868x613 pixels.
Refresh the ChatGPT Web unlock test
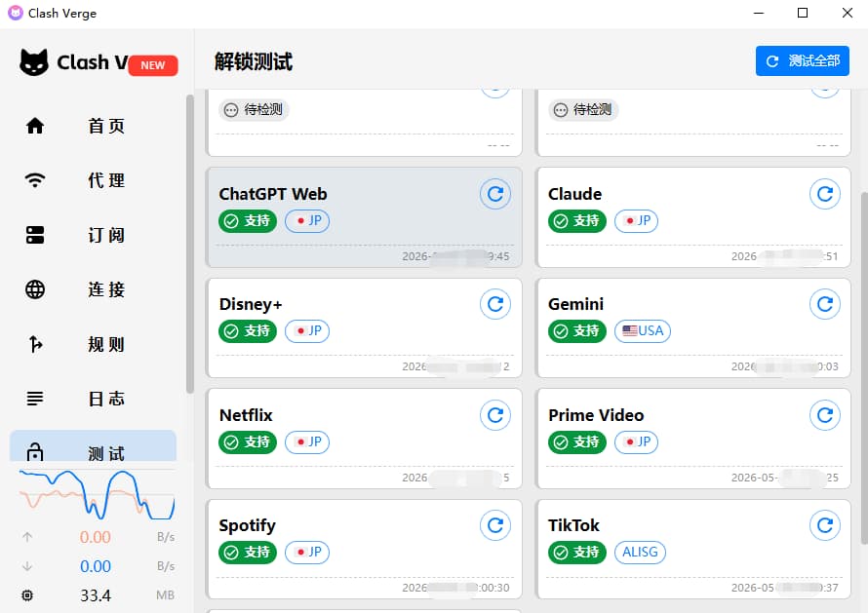(494, 194)
